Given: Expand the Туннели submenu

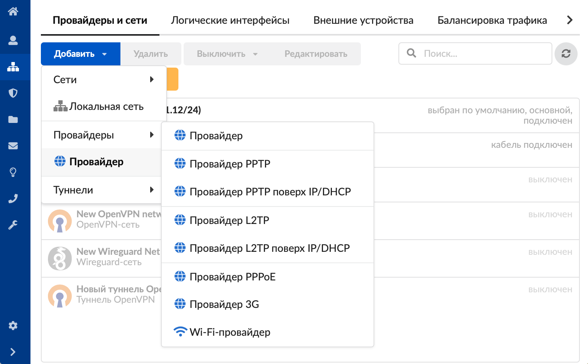Looking at the screenshot, I should 104,190.
